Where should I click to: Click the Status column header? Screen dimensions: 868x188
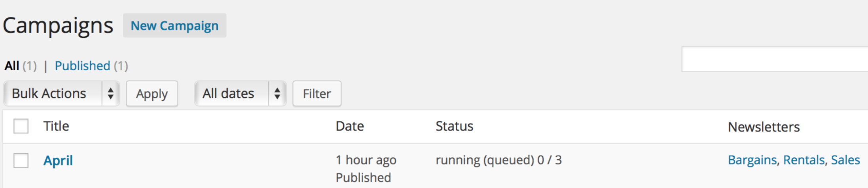454,126
